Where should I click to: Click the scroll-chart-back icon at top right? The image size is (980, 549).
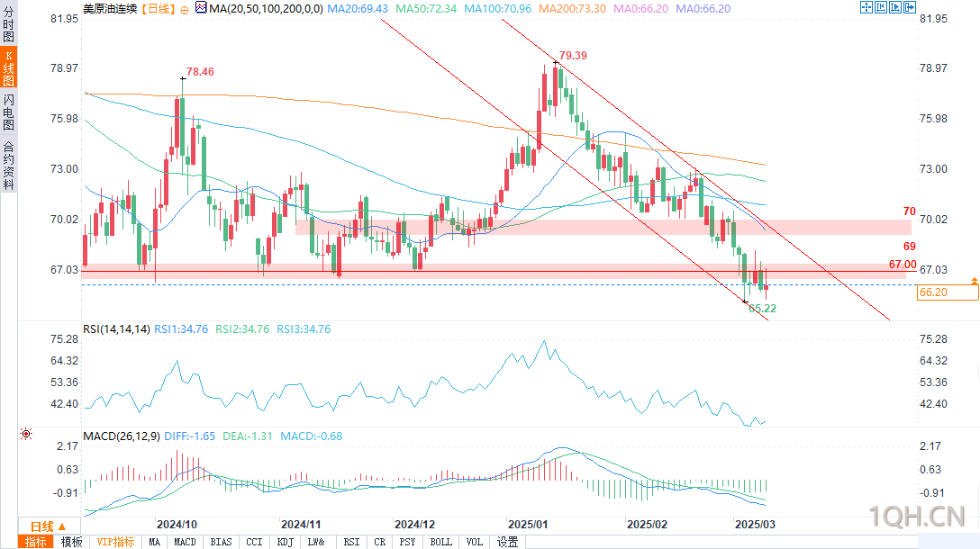click(x=881, y=7)
